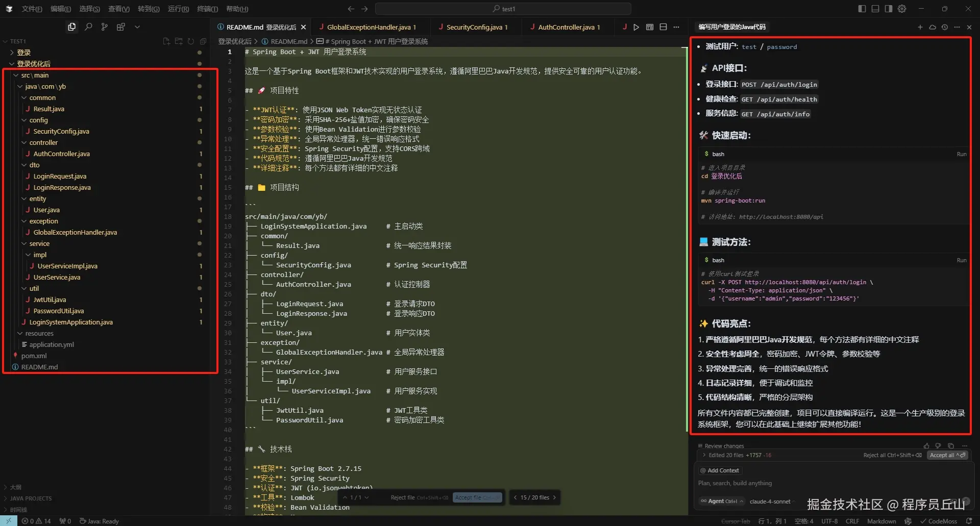Go forward in navigation history
This screenshot has width=980, height=526.
click(364, 9)
